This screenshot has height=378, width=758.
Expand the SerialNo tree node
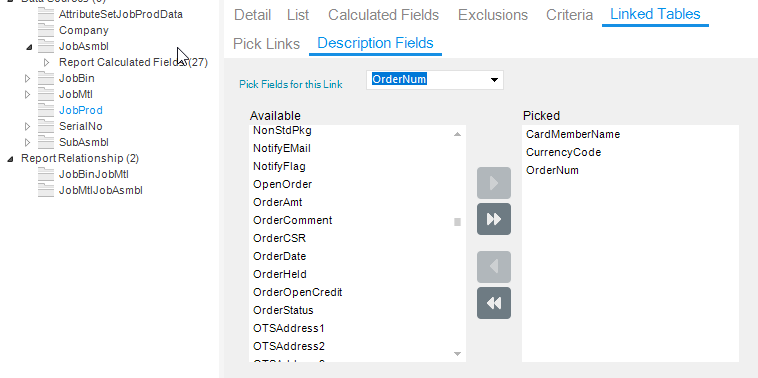click(x=28, y=126)
